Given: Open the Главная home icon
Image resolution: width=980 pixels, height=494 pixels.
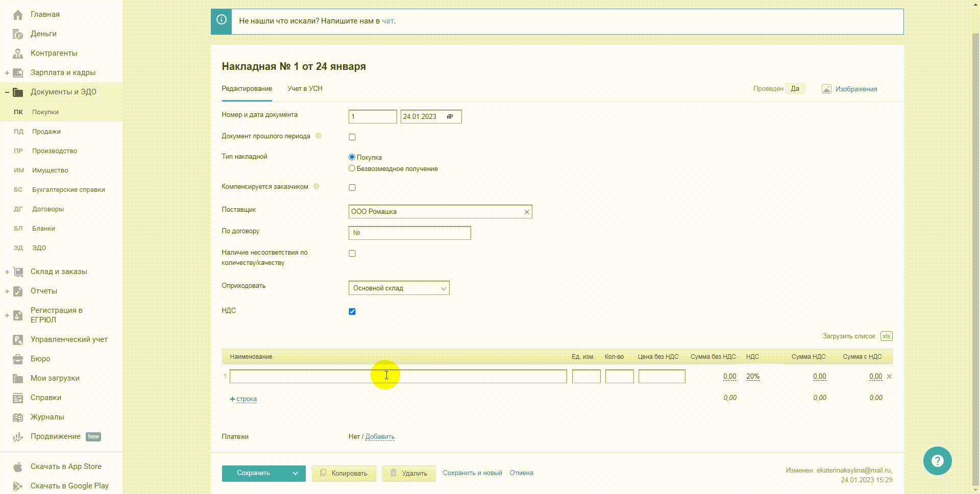Looking at the screenshot, I should pos(18,15).
